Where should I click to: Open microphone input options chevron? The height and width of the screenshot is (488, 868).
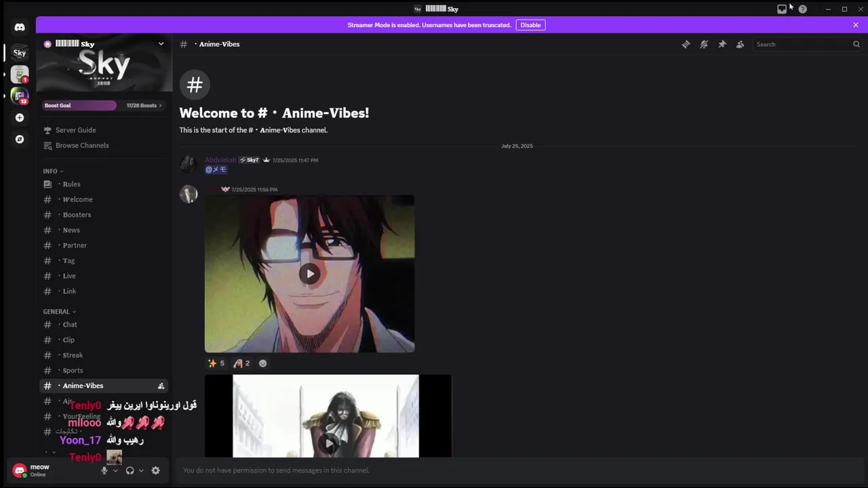pos(115,470)
